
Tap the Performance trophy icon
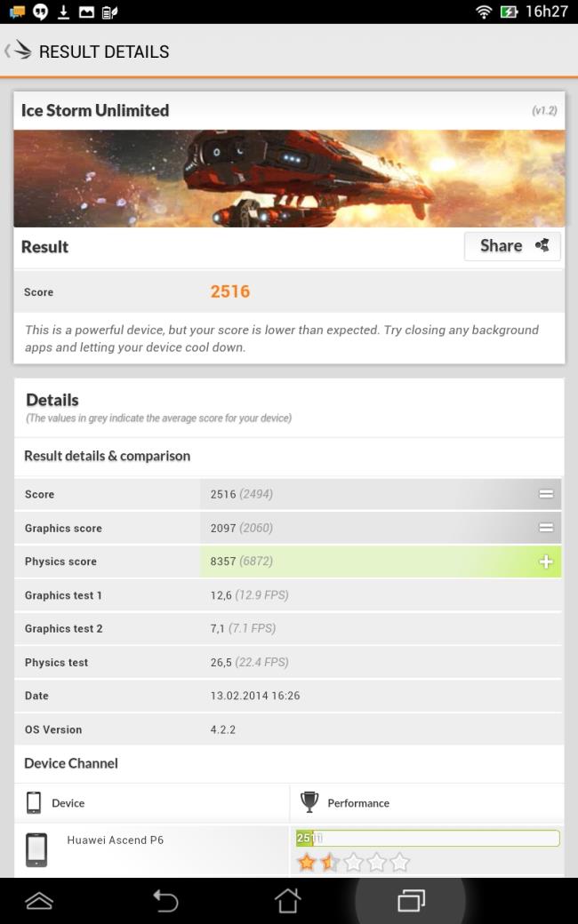point(309,802)
